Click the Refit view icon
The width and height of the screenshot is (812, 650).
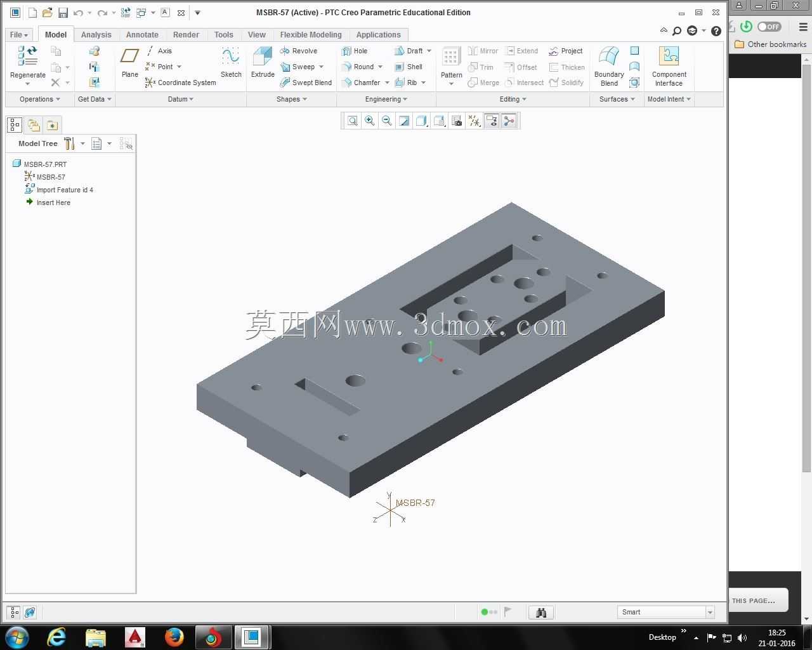coord(353,121)
